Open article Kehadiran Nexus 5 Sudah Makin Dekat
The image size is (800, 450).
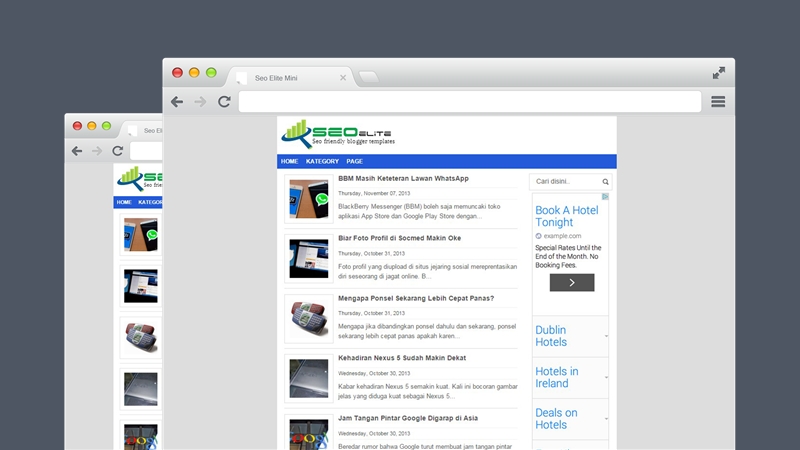click(x=402, y=358)
